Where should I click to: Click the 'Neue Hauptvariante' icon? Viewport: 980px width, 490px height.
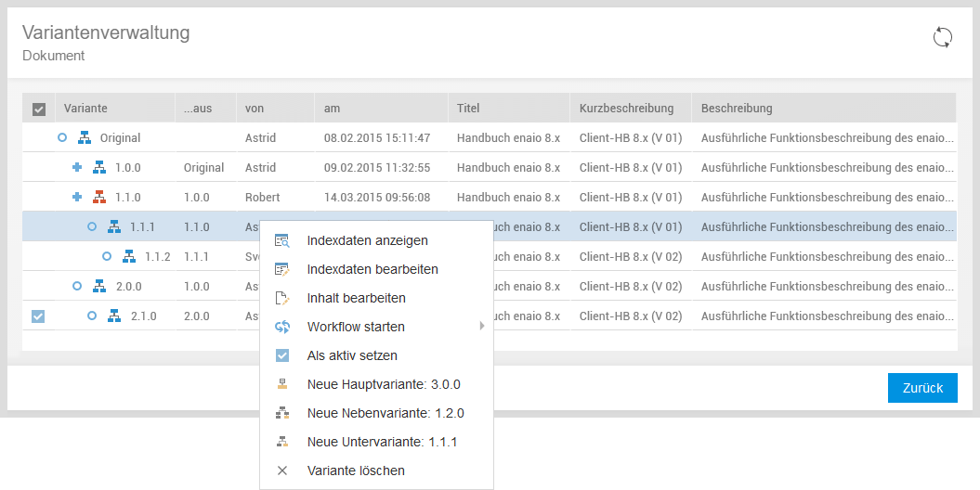(x=283, y=384)
